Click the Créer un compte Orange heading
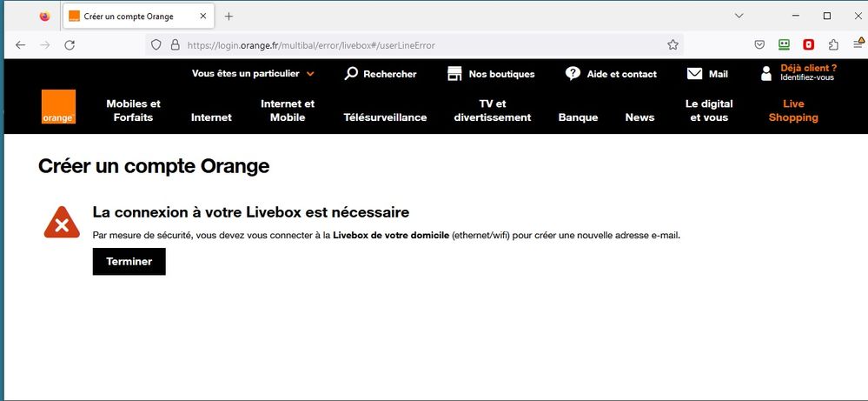 pyautogui.click(x=154, y=165)
